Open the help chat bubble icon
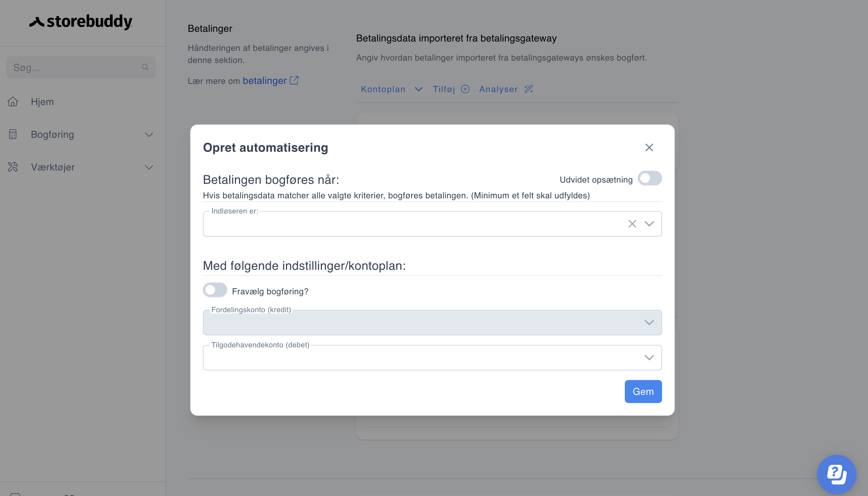This screenshot has width=868, height=496. 837,474
